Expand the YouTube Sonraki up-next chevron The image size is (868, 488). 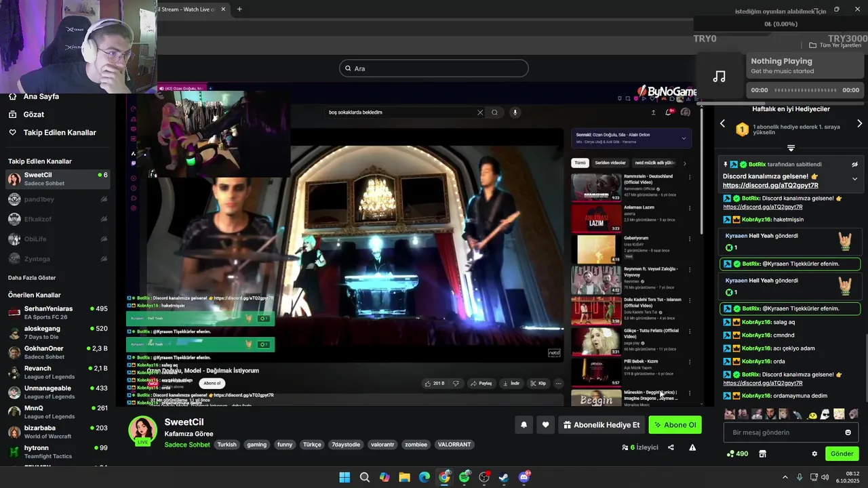(x=684, y=138)
